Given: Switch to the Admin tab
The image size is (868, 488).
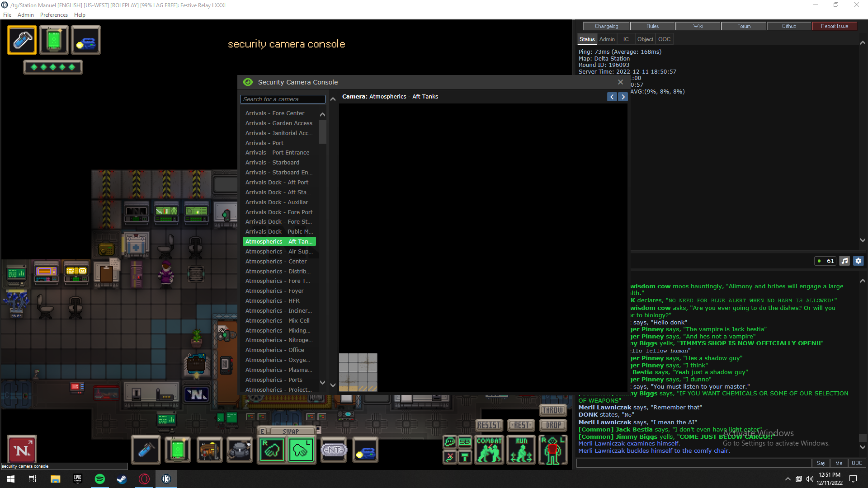Looking at the screenshot, I should [607, 39].
